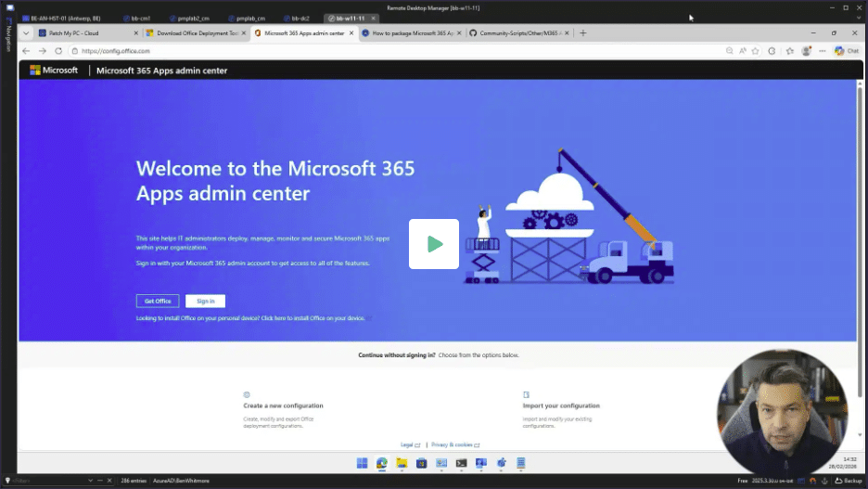The width and height of the screenshot is (868, 489).
Task: Click the Sign in button
Action: [205, 301]
